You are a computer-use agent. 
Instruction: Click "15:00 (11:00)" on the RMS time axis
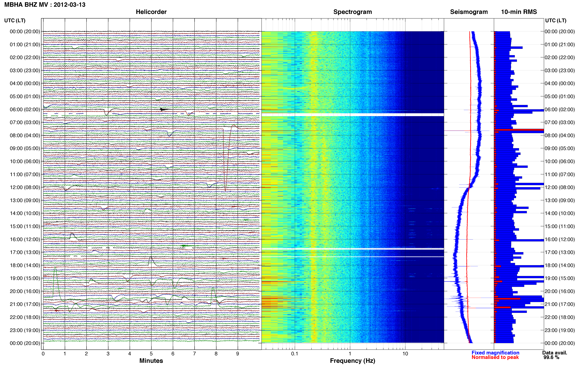pyautogui.click(x=560, y=226)
